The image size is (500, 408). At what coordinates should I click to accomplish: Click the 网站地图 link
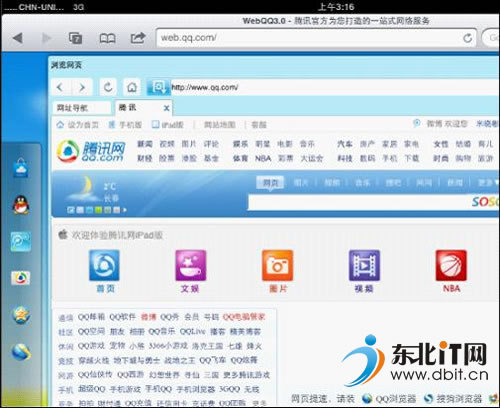coord(220,125)
